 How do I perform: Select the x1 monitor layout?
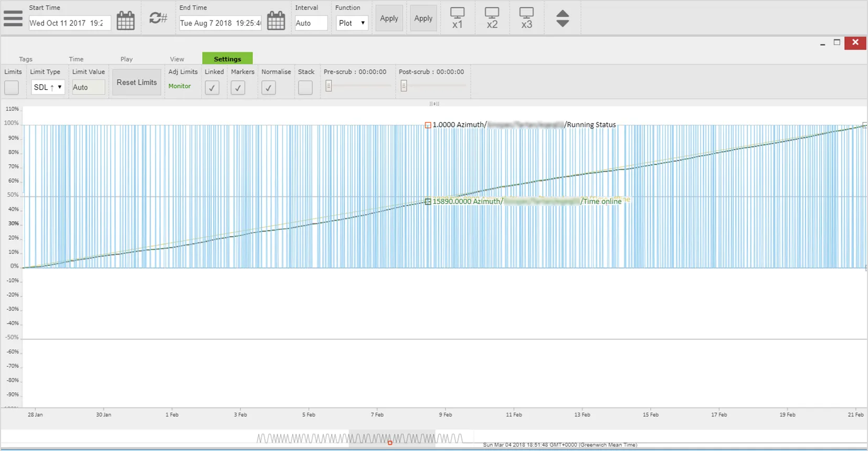[x=457, y=18]
